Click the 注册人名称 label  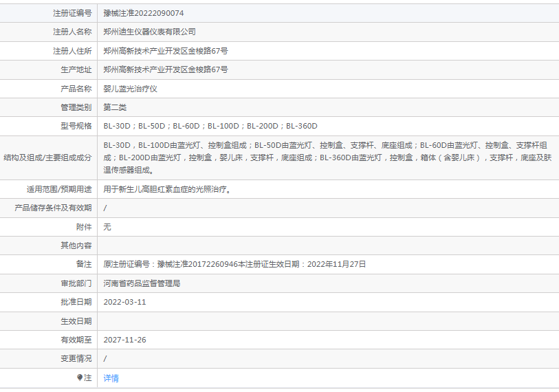coord(72,32)
